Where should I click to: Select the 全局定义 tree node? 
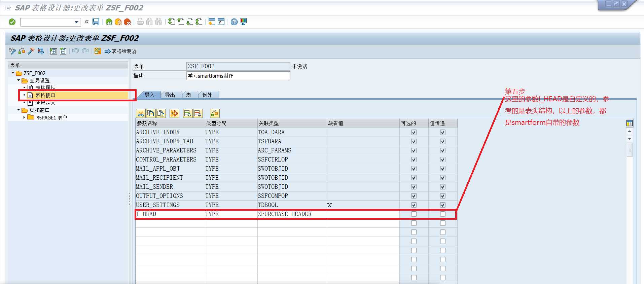pos(45,103)
